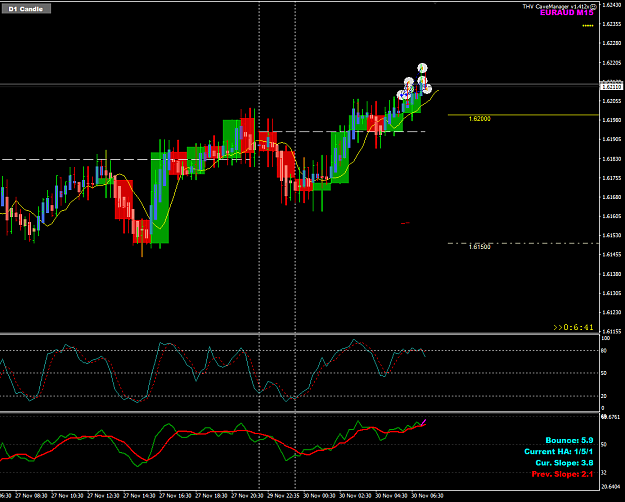Click the 27 Nov 12:30 time label
Image resolution: width=625 pixels, height=502 pixels.
coord(103,496)
